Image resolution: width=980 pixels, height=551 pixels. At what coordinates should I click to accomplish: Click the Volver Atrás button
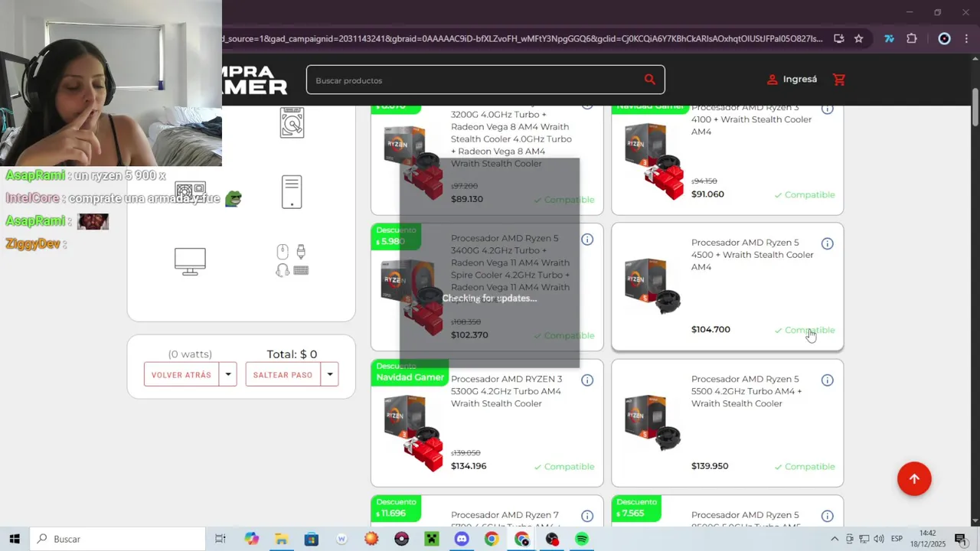pos(181,375)
